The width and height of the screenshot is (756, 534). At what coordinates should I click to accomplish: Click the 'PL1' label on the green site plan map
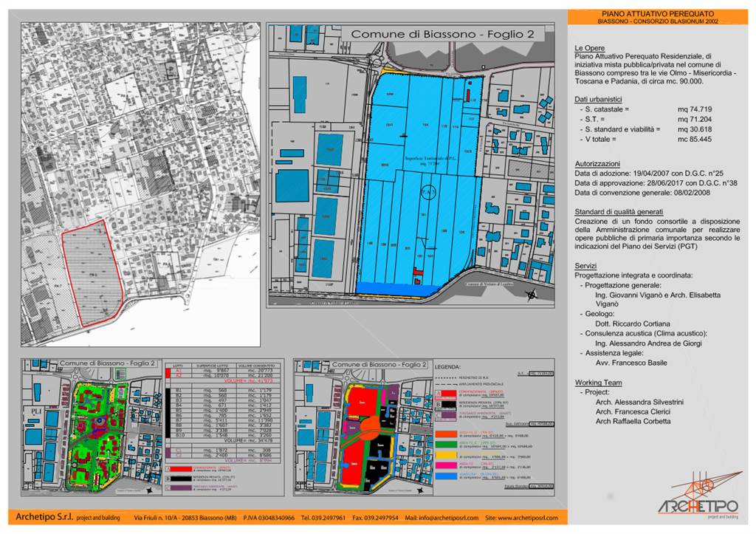(37, 411)
